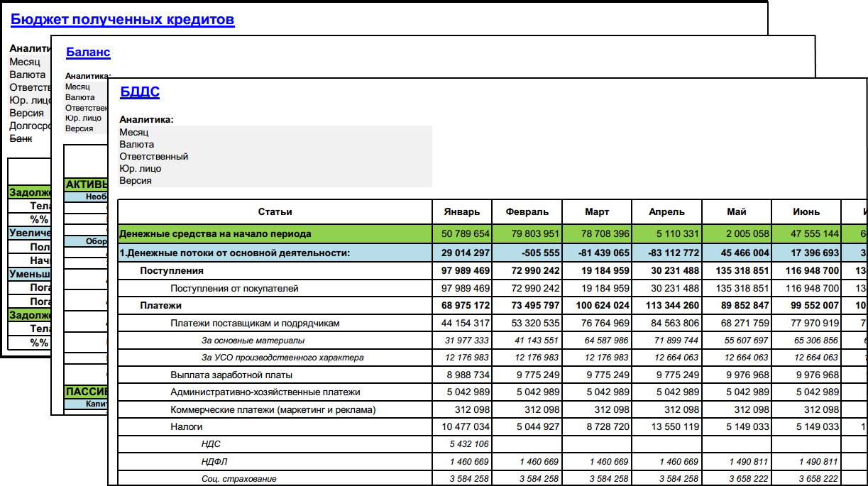Screen dimensions: 868x486
Task: Open the 'Бюджет полученных кредитов' heading link
Action: pyautogui.click(x=122, y=20)
